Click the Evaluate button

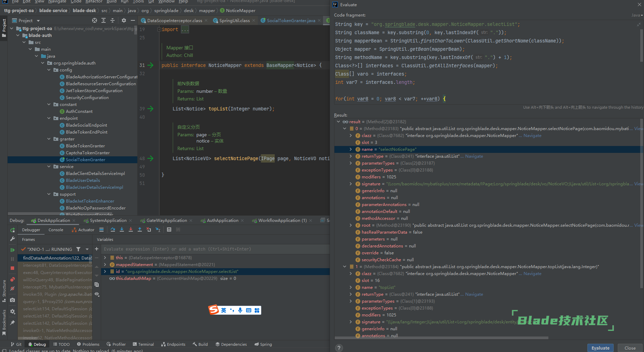click(x=601, y=348)
